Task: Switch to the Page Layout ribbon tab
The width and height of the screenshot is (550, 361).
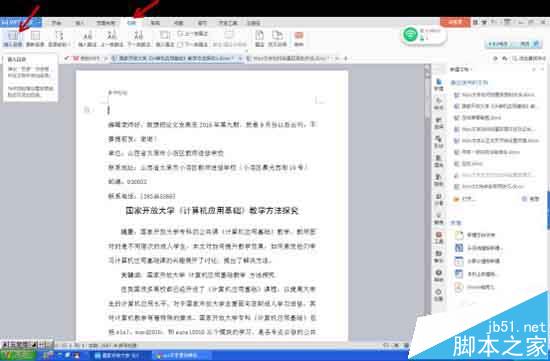Action: (x=106, y=23)
